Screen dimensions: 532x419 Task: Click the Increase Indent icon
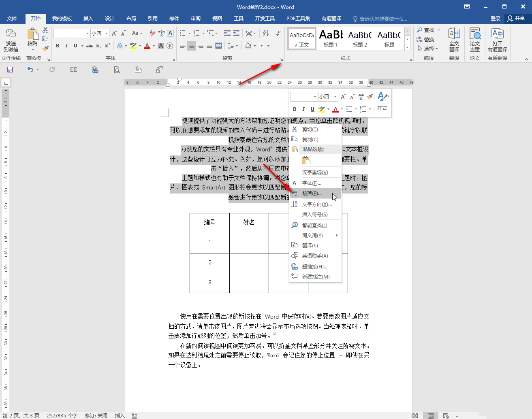click(x=236, y=33)
